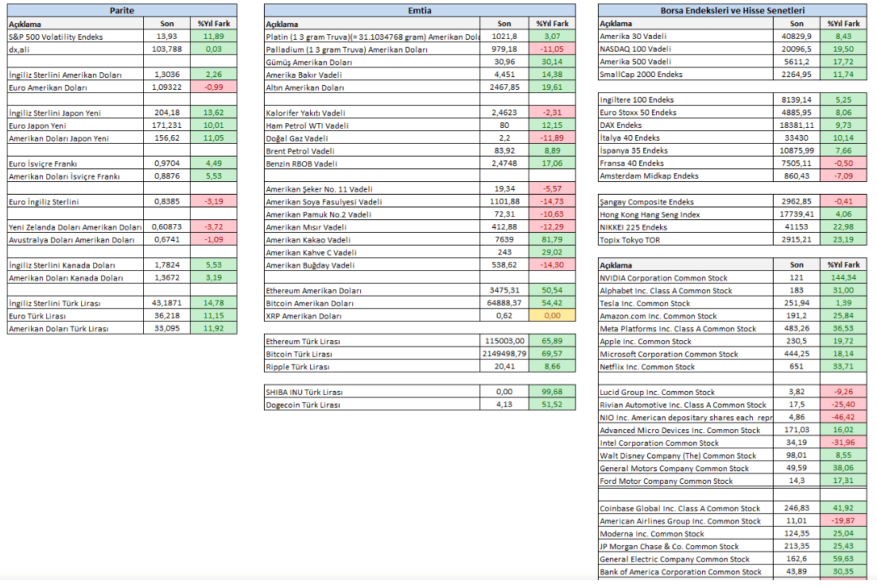Select the Lucid Group Inc. Common Stock label

pos(685,392)
